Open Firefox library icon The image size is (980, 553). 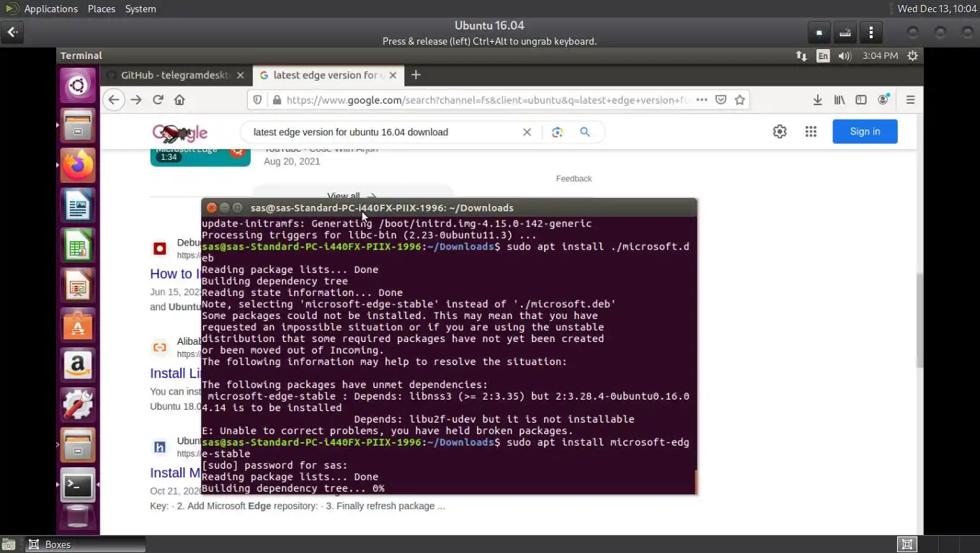839,100
